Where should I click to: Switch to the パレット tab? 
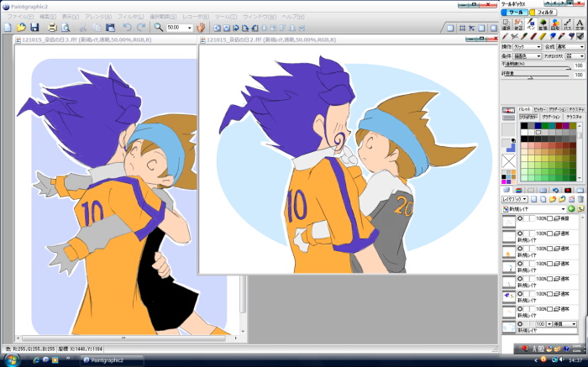(525, 109)
